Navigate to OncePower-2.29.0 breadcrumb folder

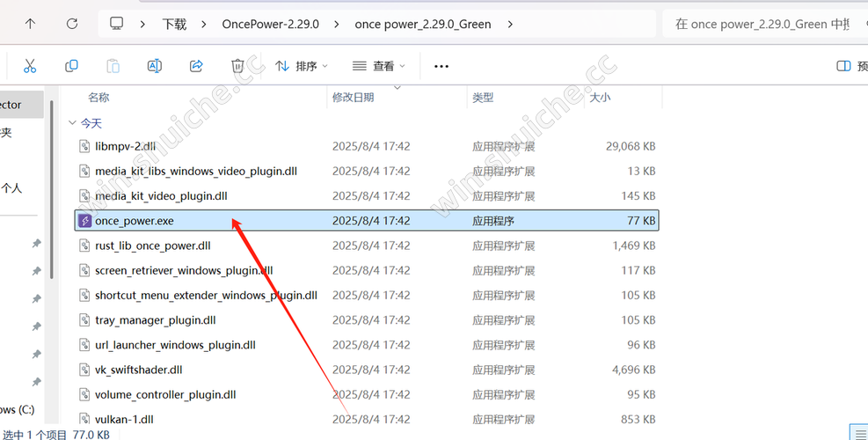point(271,24)
